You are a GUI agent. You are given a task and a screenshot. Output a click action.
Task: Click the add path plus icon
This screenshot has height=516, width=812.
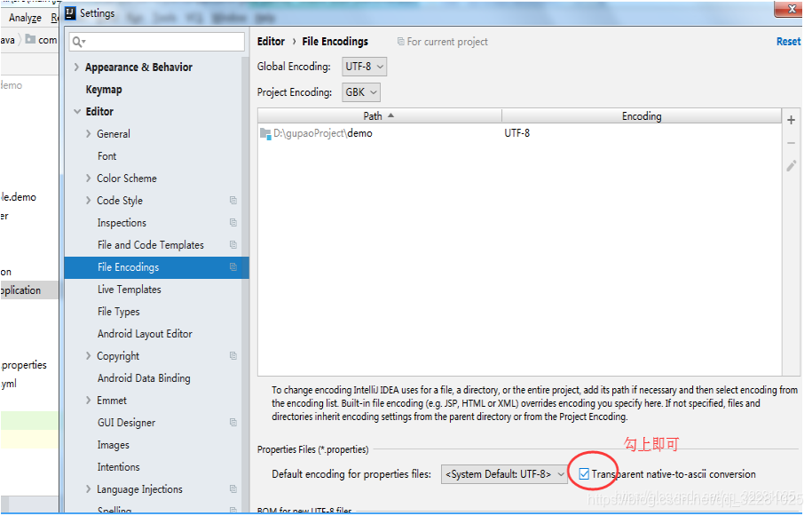(x=791, y=120)
